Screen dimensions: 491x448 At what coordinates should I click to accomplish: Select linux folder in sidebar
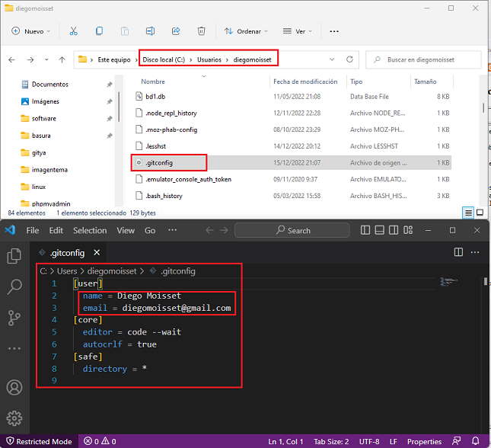pyautogui.click(x=39, y=187)
